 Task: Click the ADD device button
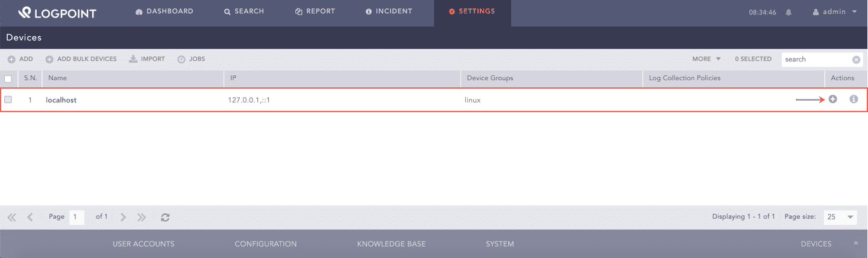(20, 59)
